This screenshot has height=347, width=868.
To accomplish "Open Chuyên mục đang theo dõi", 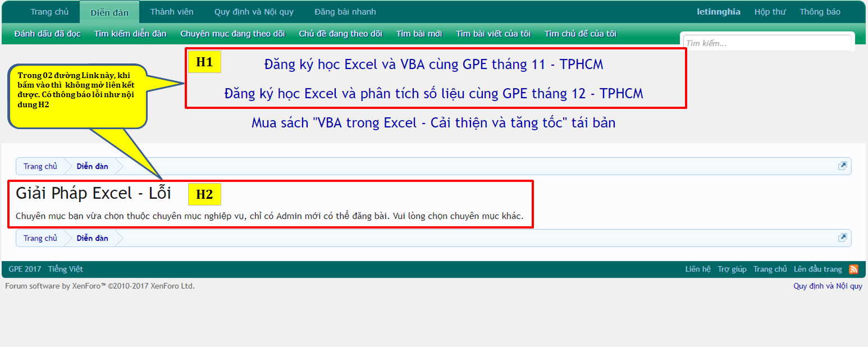I will coord(232,34).
